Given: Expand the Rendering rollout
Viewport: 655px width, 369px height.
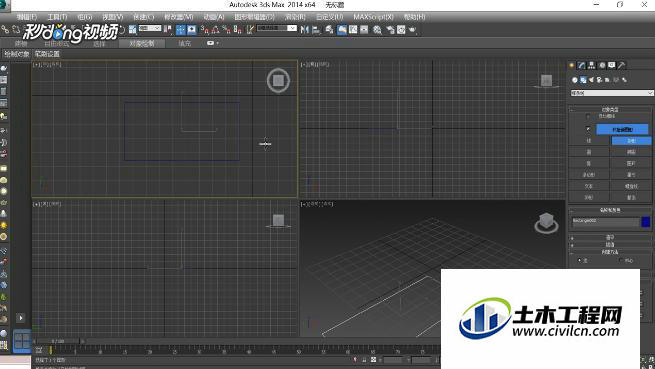Looking at the screenshot, I should 610,237.
